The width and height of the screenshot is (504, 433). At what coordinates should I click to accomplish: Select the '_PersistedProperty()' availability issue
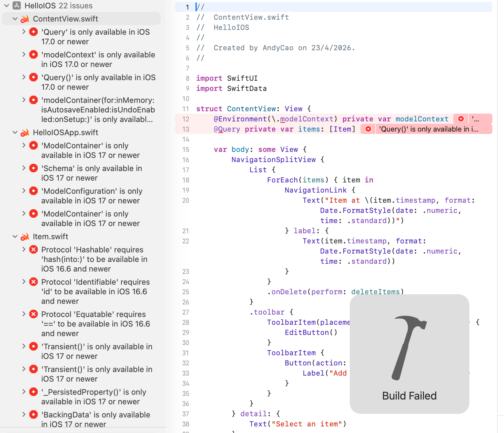coord(94,397)
